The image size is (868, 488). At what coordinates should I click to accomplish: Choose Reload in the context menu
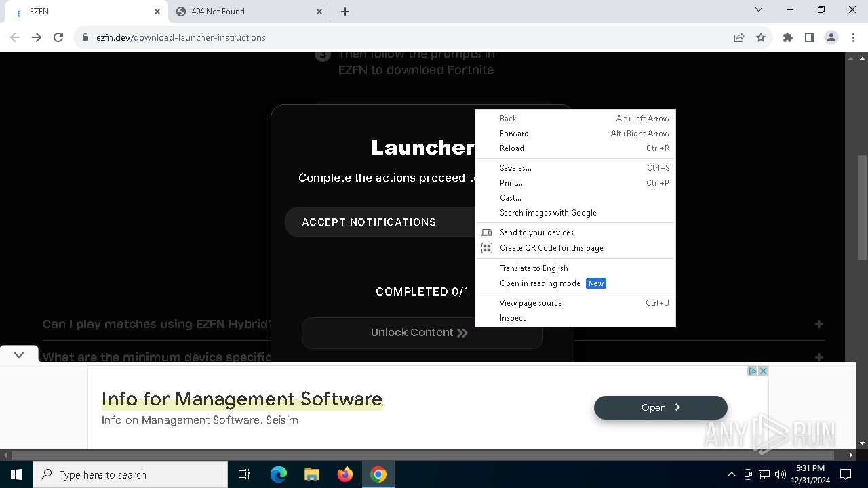(x=576, y=148)
